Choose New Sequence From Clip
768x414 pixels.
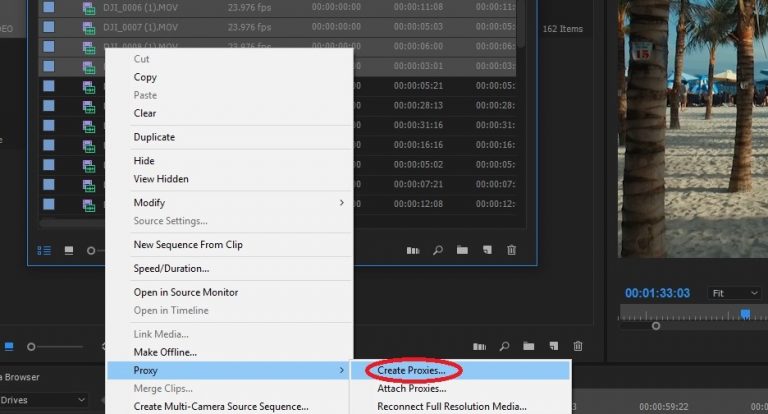click(x=188, y=245)
